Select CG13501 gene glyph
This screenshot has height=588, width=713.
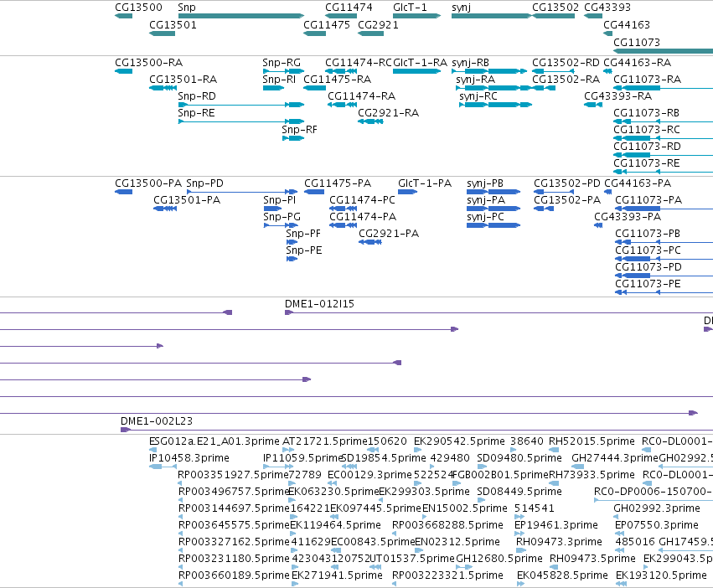(162, 34)
